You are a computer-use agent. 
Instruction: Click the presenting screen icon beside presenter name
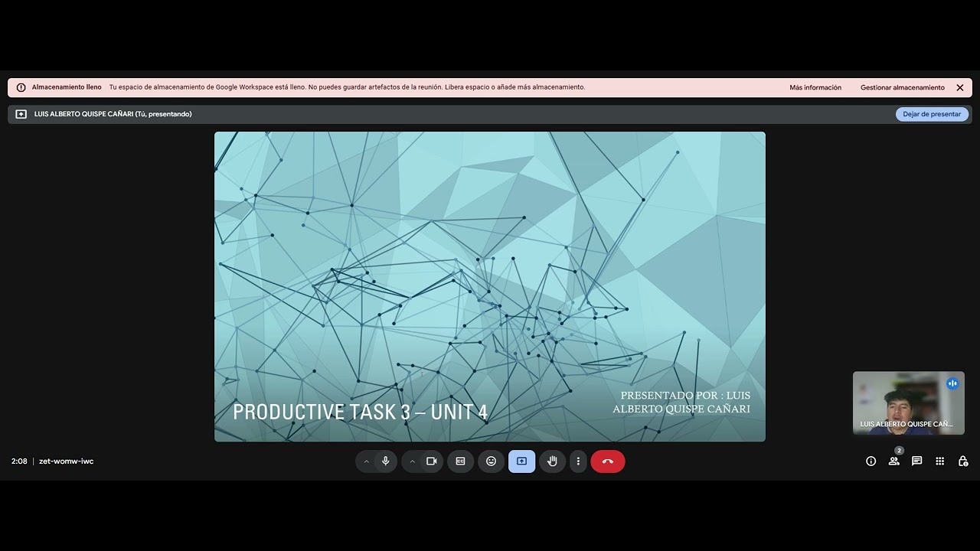(21, 114)
